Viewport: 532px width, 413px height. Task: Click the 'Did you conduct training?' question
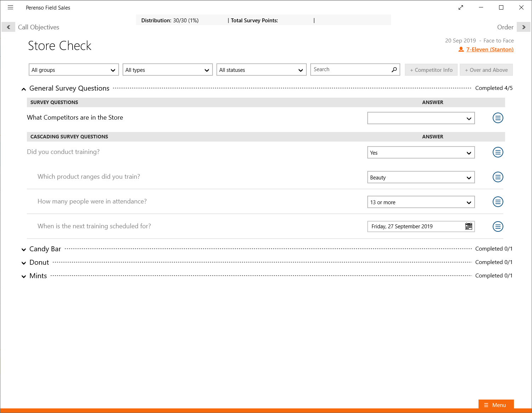(x=63, y=152)
